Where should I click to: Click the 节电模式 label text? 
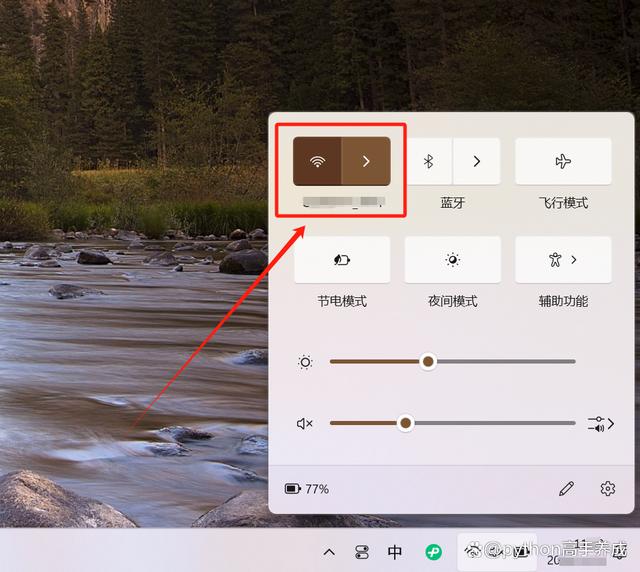click(342, 301)
